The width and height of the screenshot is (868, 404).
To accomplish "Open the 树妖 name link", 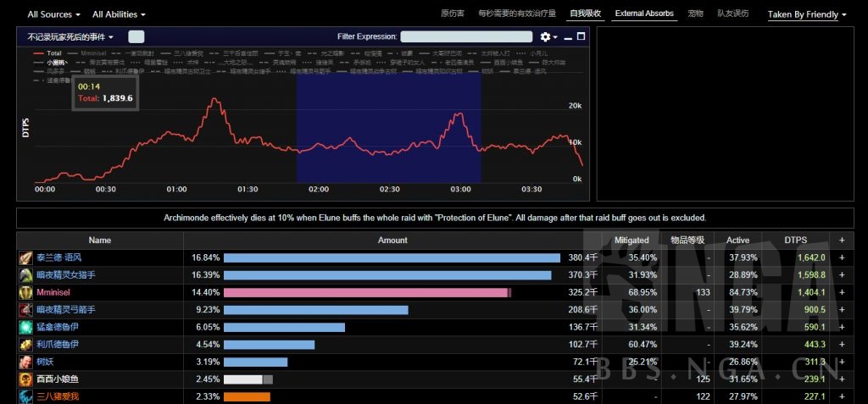I will coord(46,362).
